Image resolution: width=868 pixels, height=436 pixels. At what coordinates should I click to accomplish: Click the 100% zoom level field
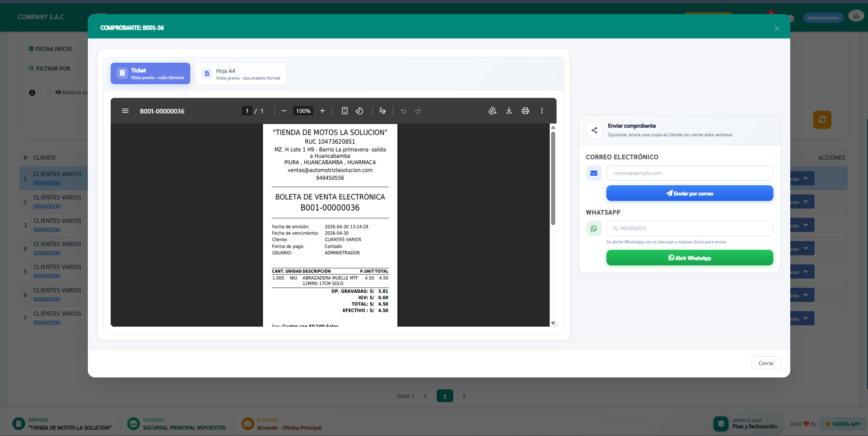coord(303,111)
